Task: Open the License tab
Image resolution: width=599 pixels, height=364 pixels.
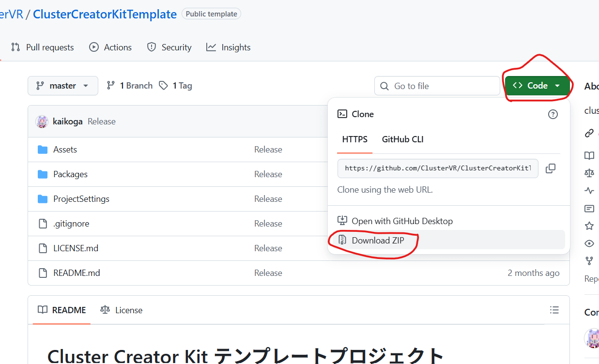Action: click(x=122, y=310)
